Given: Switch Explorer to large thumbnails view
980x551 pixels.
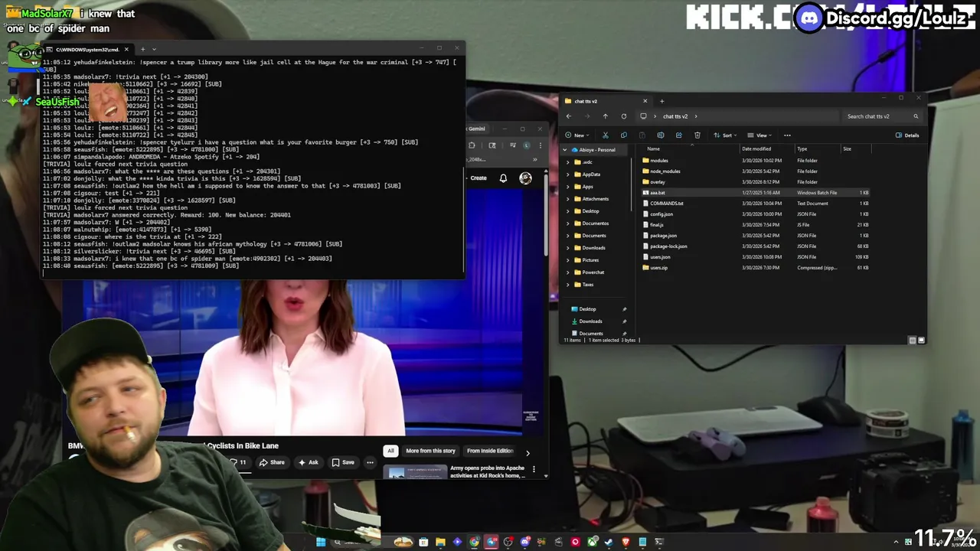Looking at the screenshot, I should [x=922, y=341].
